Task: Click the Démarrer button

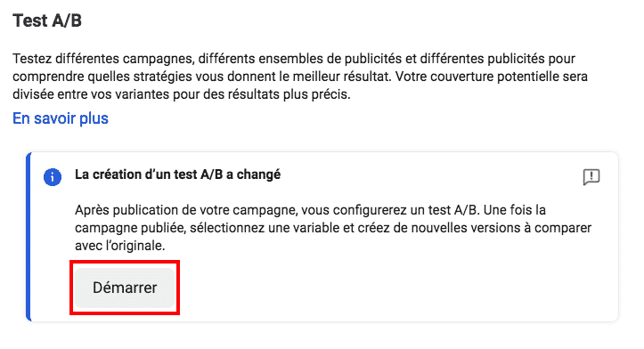Action: tap(125, 288)
